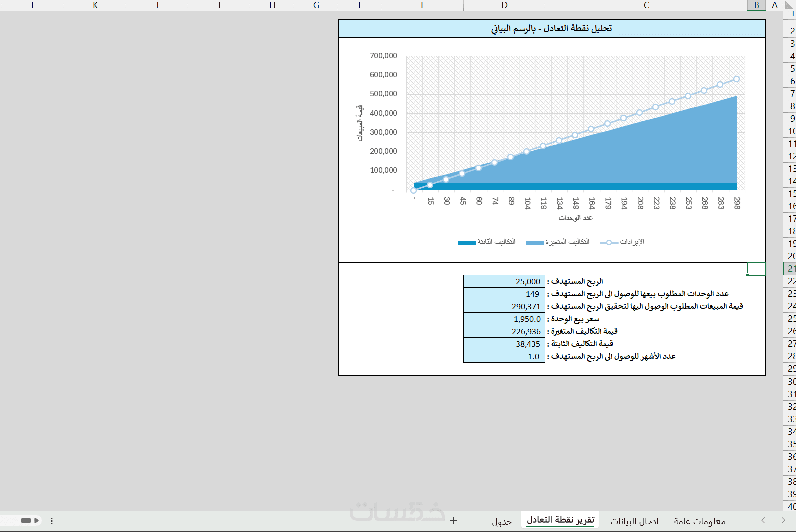Screen dimensions: 796x532
Task: Click the التكاليف الثابتة legend entry
Action: point(487,242)
